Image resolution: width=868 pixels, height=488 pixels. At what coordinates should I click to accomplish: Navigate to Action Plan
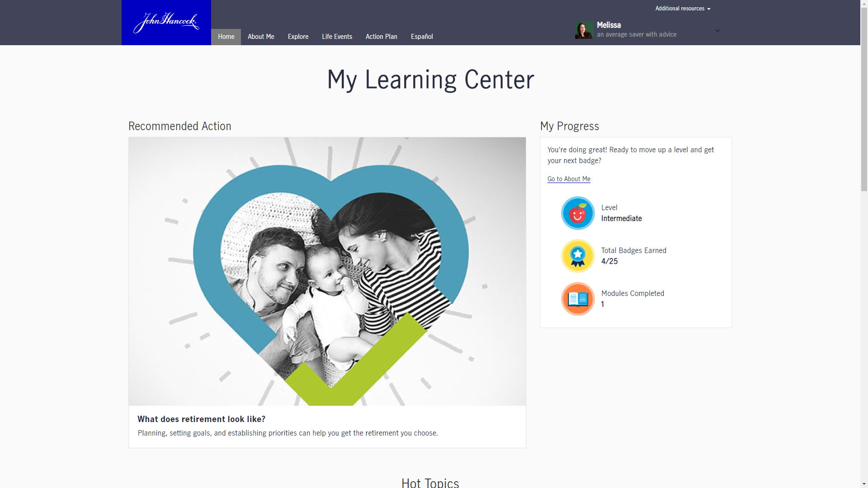pos(381,37)
